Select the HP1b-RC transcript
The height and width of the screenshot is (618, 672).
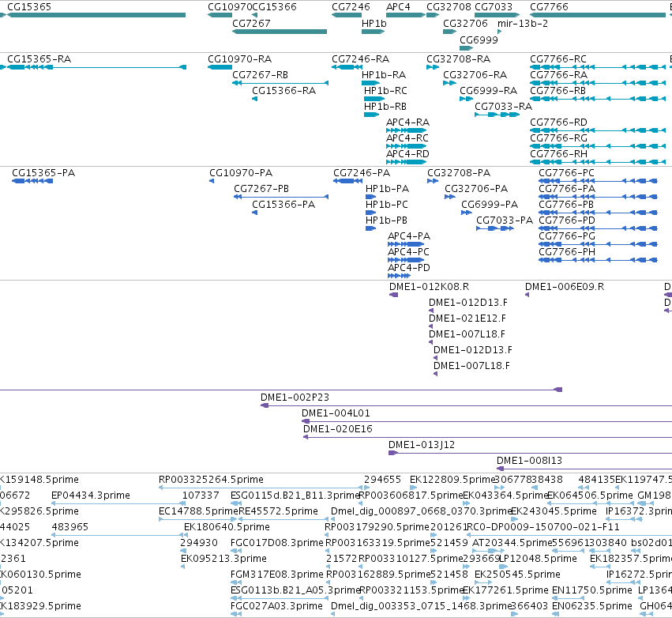pos(374,99)
